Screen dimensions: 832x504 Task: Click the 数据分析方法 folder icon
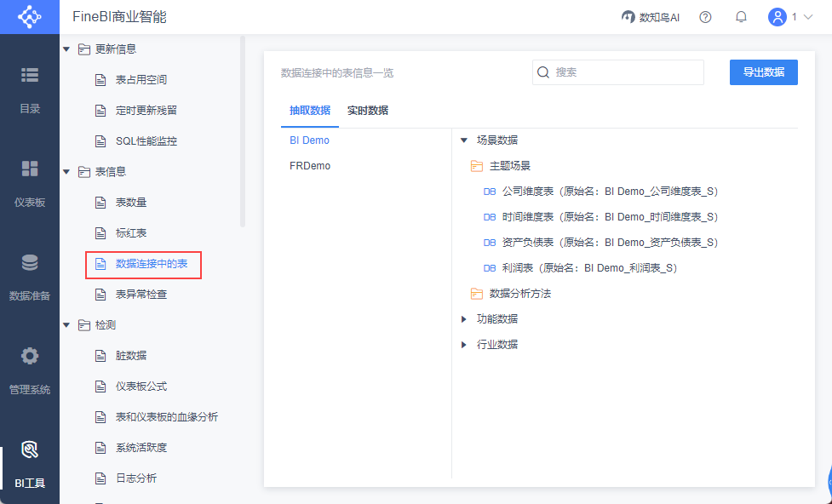[477, 294]
